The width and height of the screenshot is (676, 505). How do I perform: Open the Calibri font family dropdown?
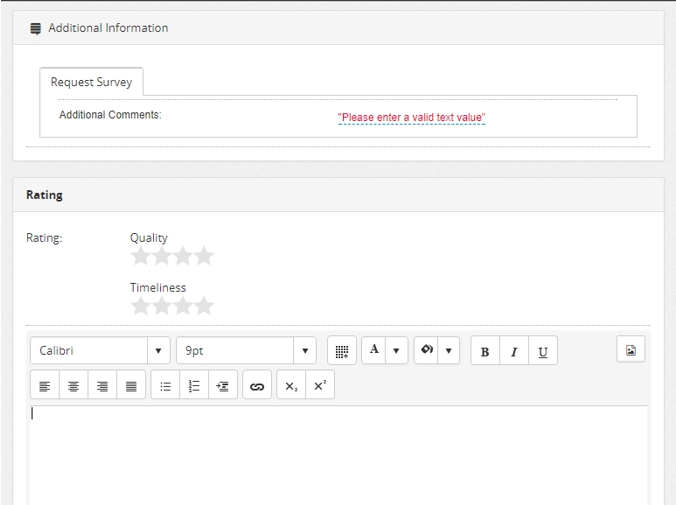pos(100,351)
